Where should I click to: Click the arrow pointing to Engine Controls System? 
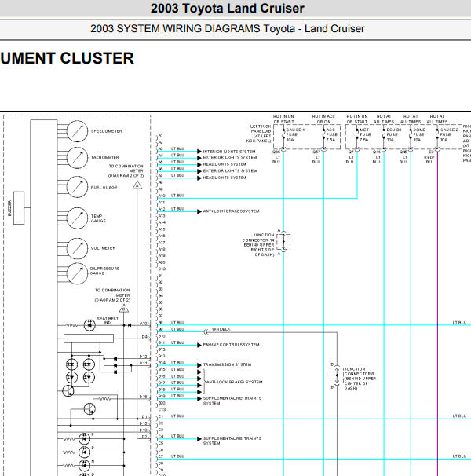pos(199,345)
